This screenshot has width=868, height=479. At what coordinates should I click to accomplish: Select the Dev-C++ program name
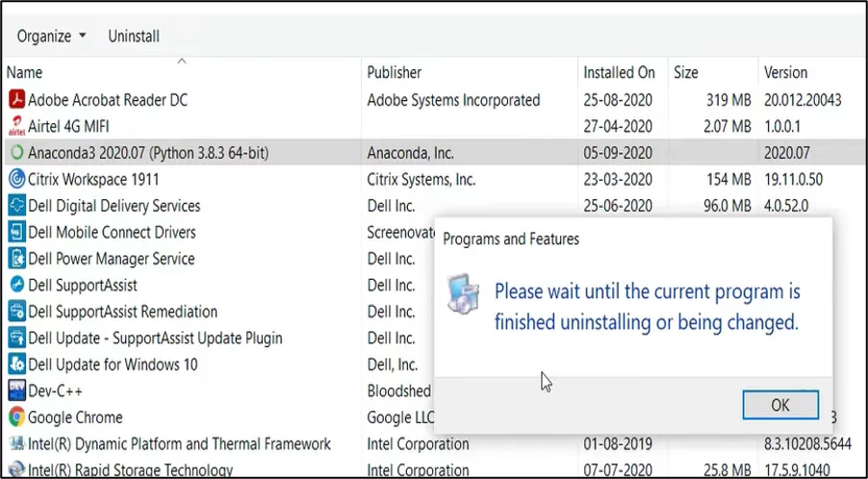pyautogui.click(x=56, y=391)
